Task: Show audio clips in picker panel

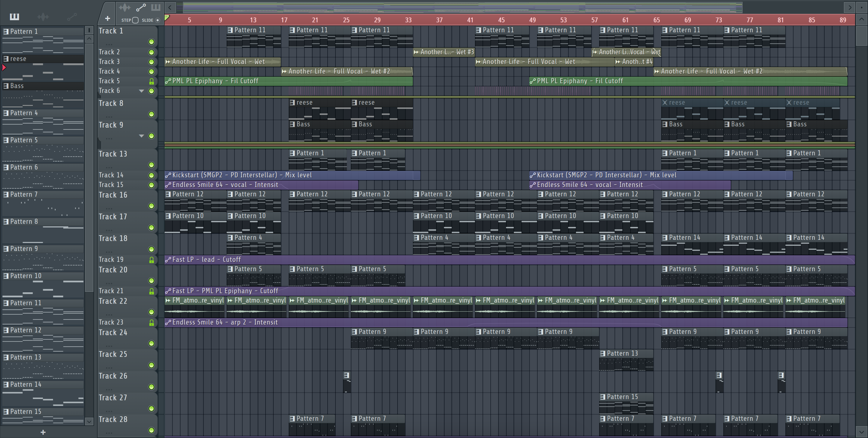Action: [43, 17]
